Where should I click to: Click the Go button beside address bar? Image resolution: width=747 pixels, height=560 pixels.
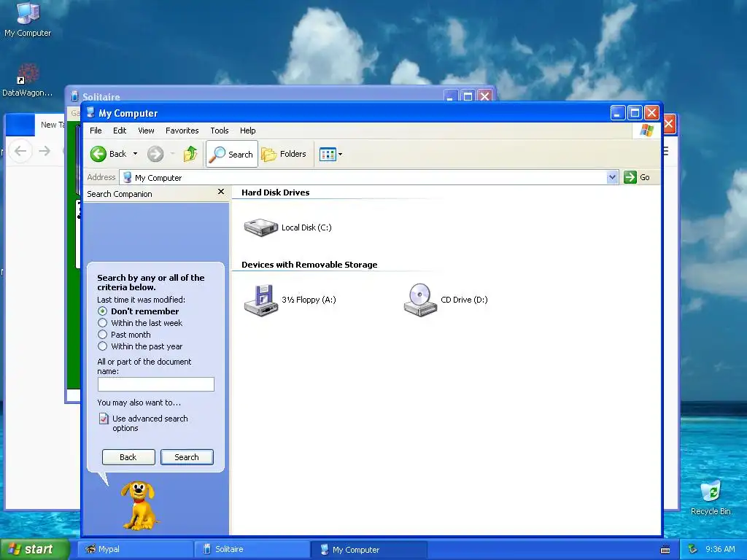[x=638, y=178]
